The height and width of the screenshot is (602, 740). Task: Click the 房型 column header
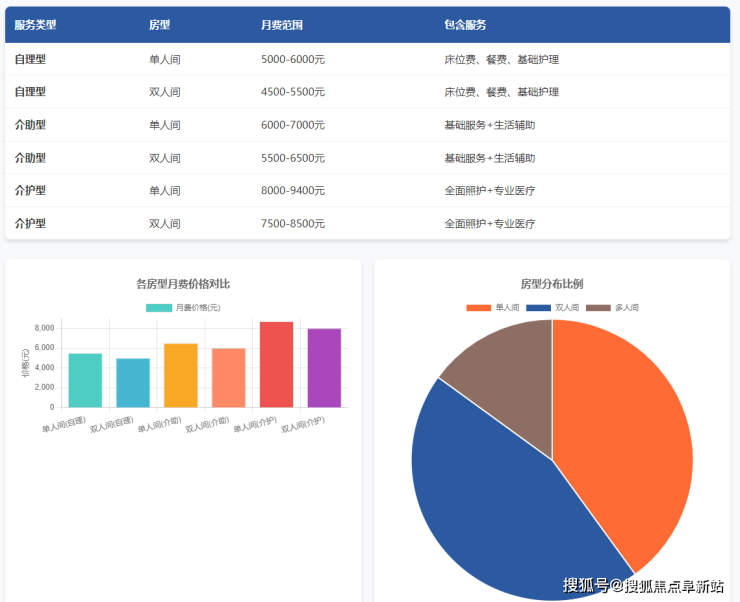(x=159, y=25)
